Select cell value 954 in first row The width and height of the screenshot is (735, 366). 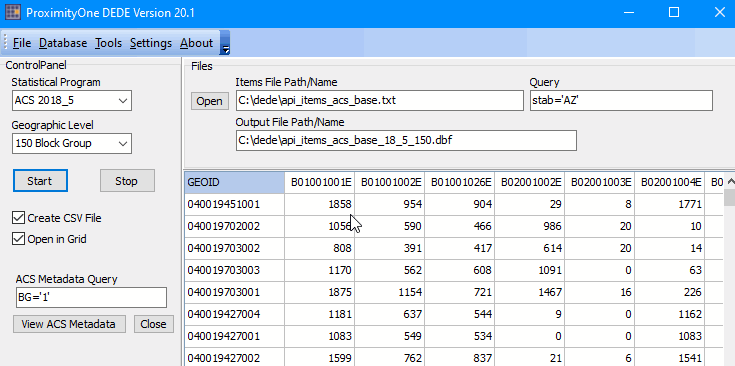[x=390, y=204]
